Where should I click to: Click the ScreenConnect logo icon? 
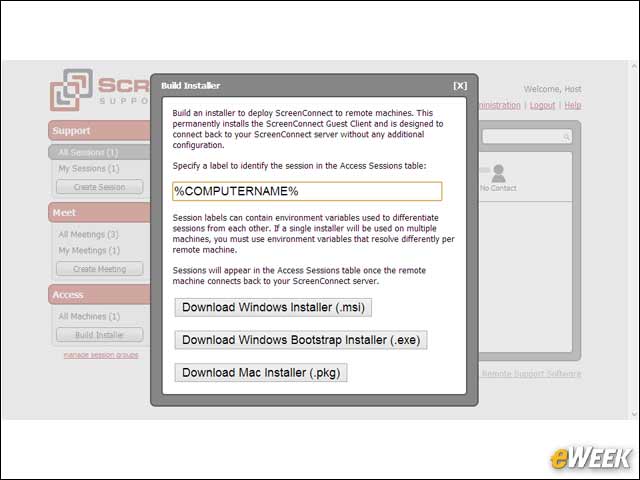(71, 90)
